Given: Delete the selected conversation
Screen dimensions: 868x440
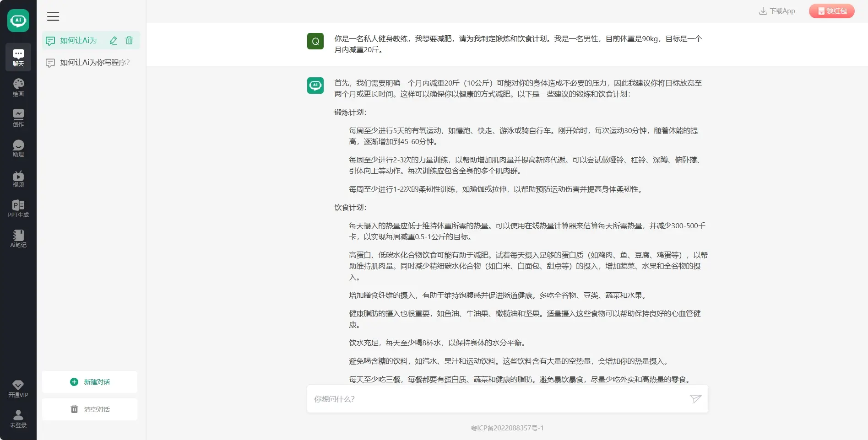Looking at the screenshot, I should [129, 41].
